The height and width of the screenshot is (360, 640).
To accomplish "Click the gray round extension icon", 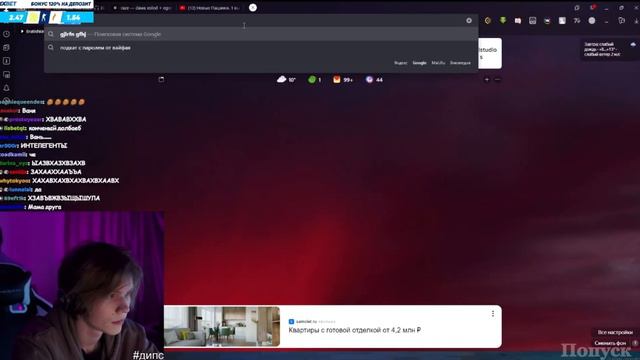I will coord(592,20).
